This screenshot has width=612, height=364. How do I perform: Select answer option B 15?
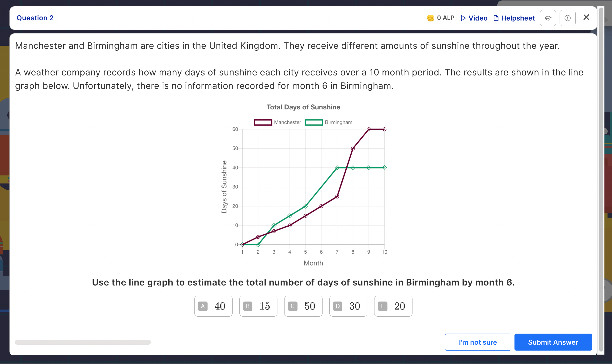258,306
